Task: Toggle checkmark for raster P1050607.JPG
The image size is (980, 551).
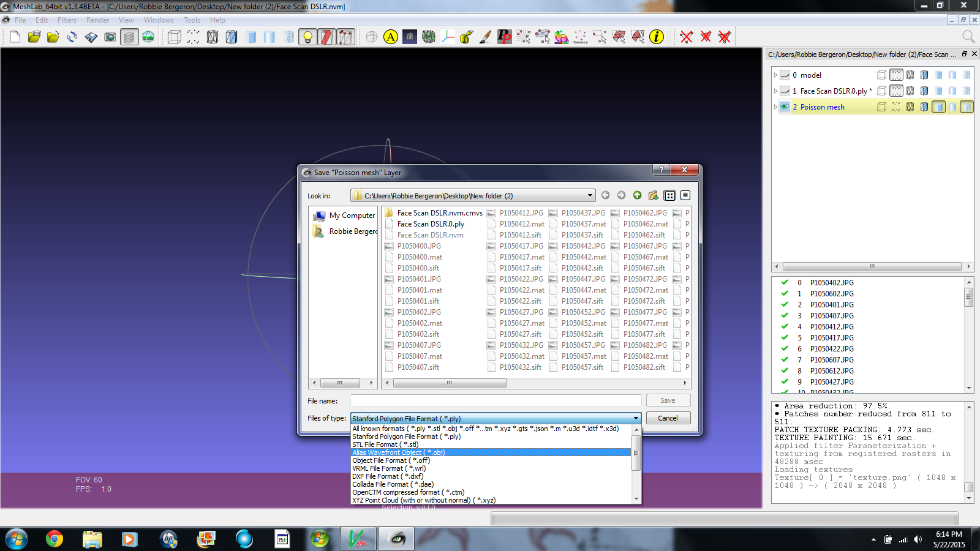Action: [785, 360]
